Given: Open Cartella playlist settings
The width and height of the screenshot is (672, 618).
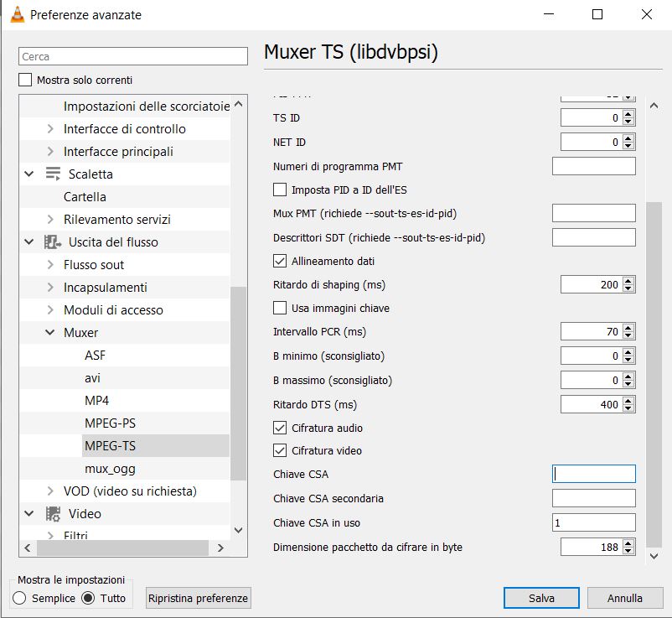Looking at the screenshot, I should coord(85,197).
